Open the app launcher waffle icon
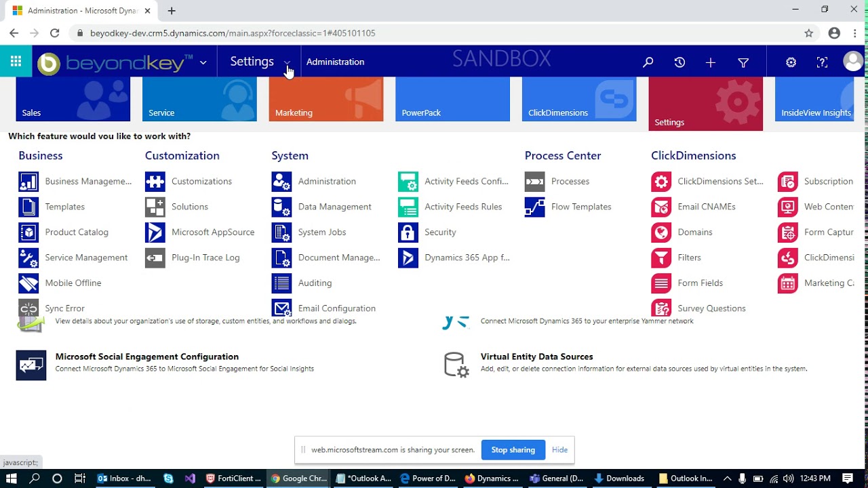The width and height of the screenshot is (868, 488). pyautogui.click(x=16, y=62)
